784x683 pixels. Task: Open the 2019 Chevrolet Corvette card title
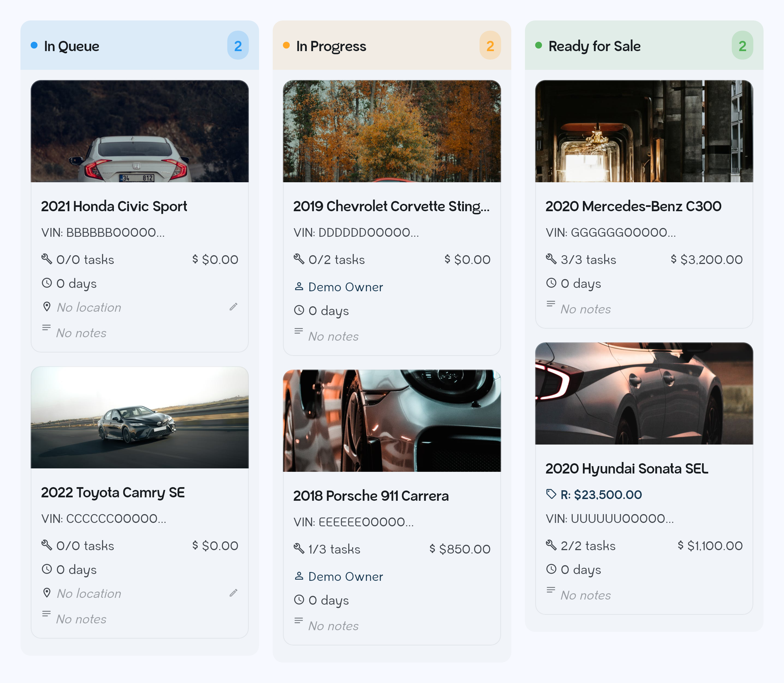point(392,206)
